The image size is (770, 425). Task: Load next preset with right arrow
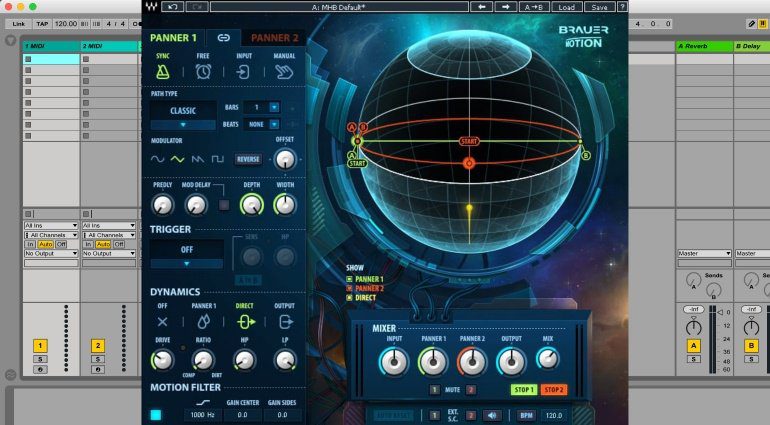click(505, 7)
